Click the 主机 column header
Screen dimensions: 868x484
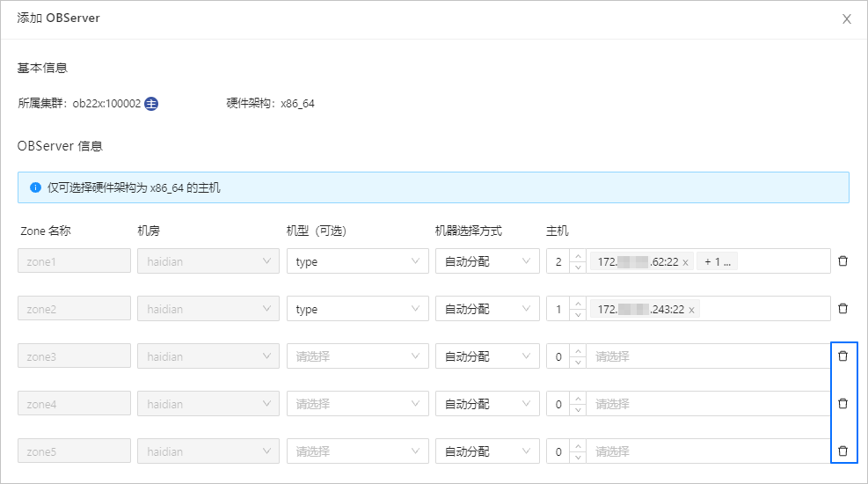pos(557,231)
